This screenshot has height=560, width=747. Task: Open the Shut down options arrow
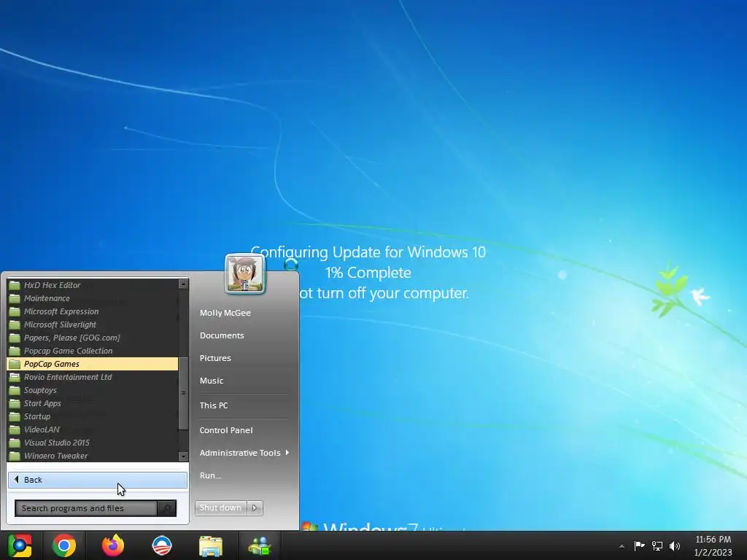coord(255,507)
